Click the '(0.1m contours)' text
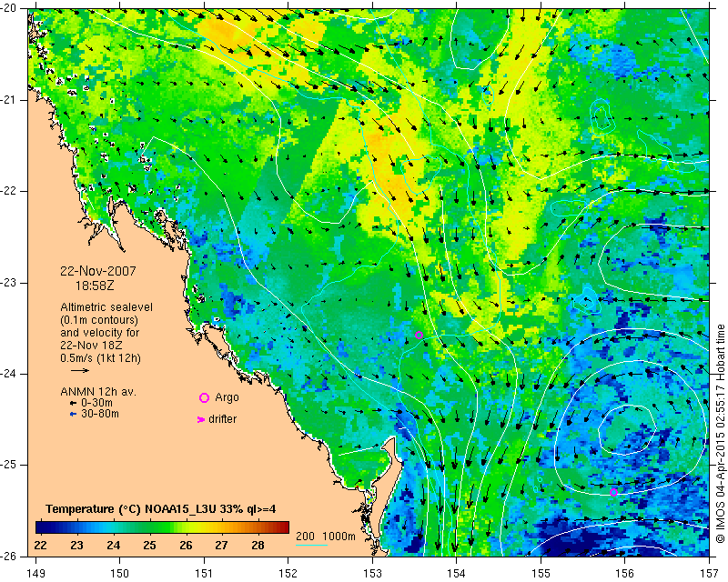Screen dimensions: 728x582 99,320
